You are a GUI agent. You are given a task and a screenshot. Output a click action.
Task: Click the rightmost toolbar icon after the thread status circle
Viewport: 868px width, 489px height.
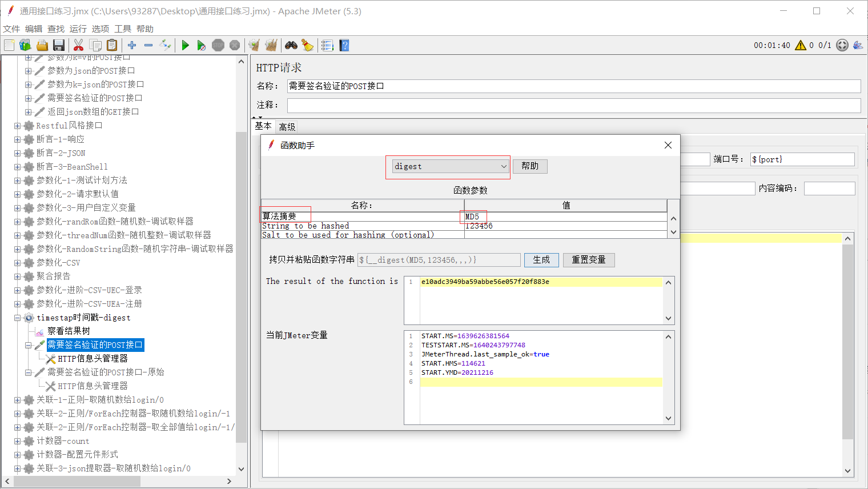click(858, 45)
